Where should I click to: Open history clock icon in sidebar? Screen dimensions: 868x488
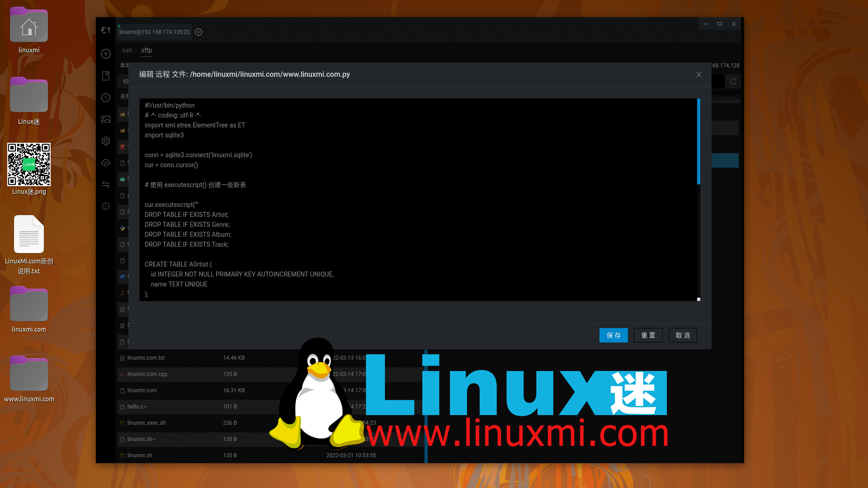click(x=106, y=98)
